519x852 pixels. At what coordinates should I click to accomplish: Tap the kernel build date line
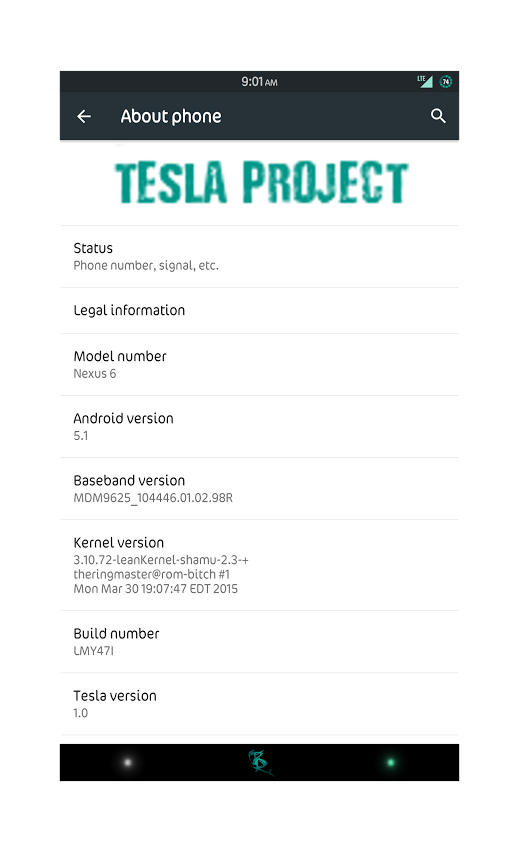(155, 588)
